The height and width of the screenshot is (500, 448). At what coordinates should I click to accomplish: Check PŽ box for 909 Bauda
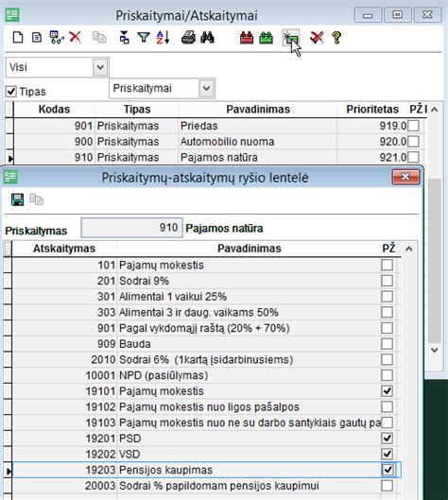387,344
